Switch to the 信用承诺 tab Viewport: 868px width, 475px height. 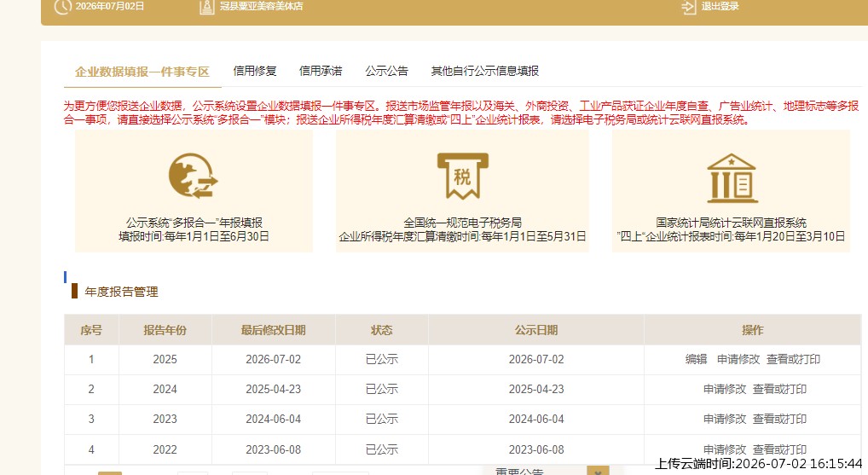tap(321, 71)
